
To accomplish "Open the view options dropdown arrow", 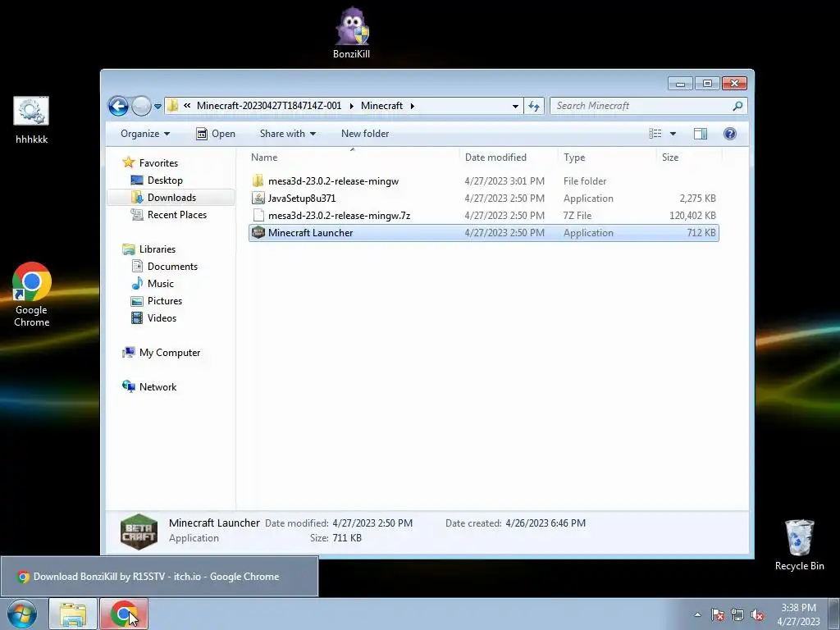I will pyautogui.click(x=673, y=134).
